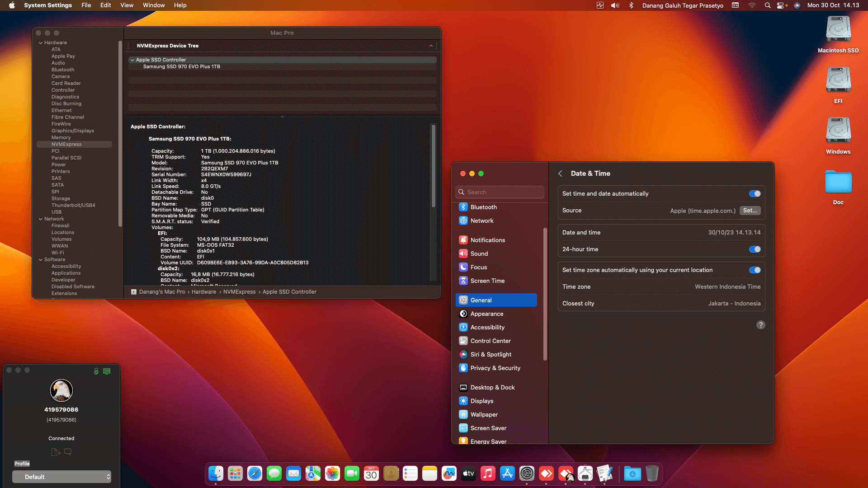Open Control Center settings icon

coord(463,341)
